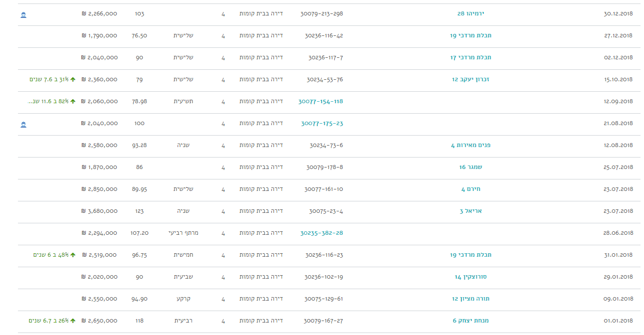The height and width of the screenshot is (335, 644).
Task: Open the מנחת יצחק 6 address link
Action: (470, 321)
